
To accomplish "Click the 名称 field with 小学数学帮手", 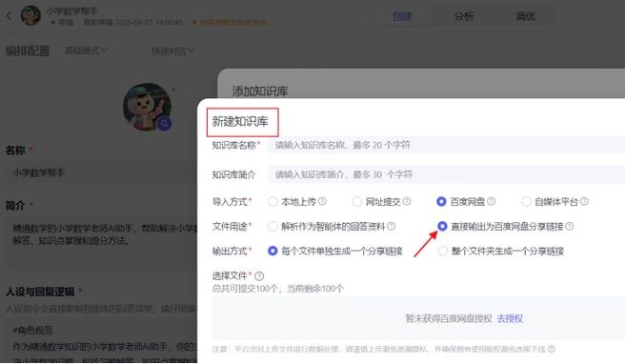I will pos(102,172).
